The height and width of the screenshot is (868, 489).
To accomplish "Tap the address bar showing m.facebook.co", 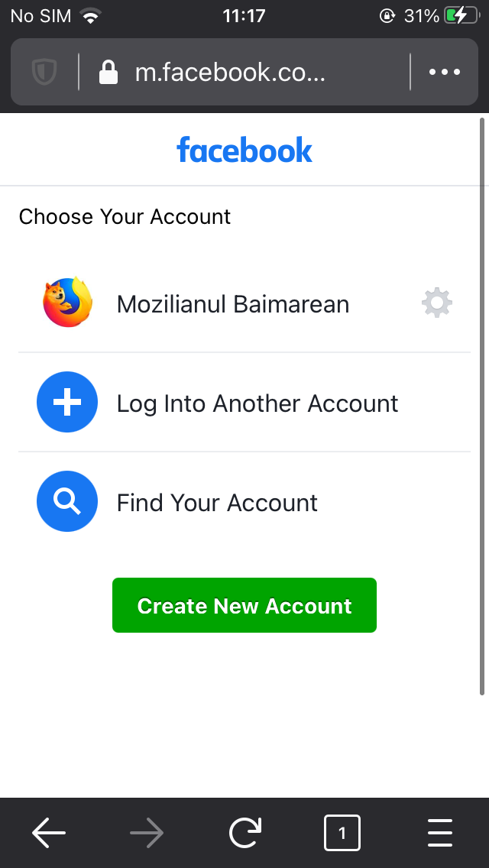I will 229,72.
